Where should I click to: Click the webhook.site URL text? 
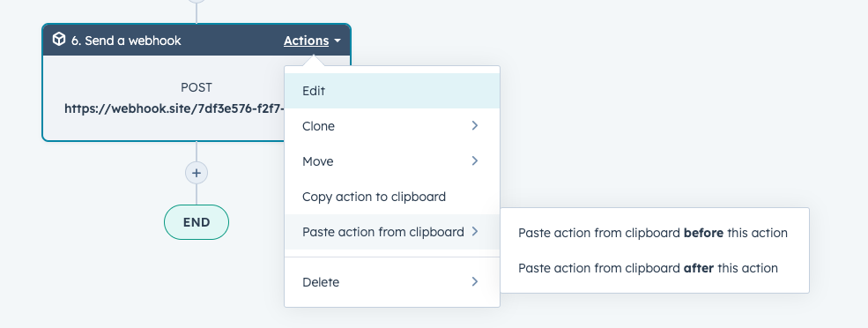click(x=174, y=108)
